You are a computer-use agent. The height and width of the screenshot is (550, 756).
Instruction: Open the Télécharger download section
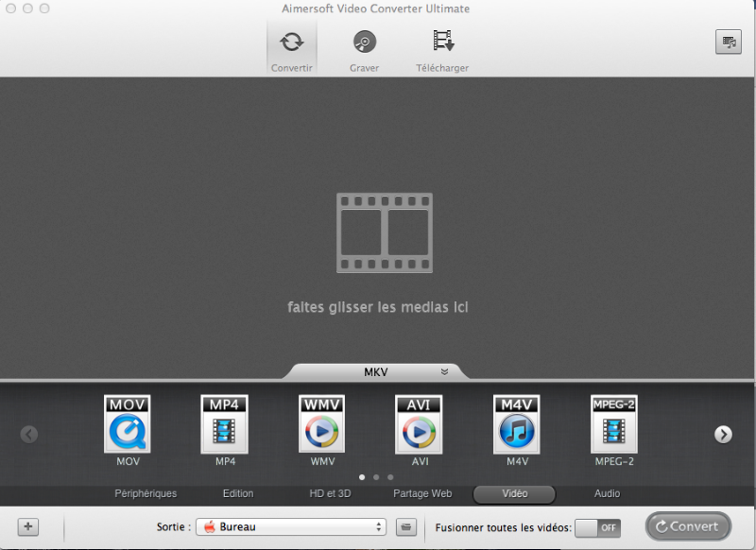point(442,50)
